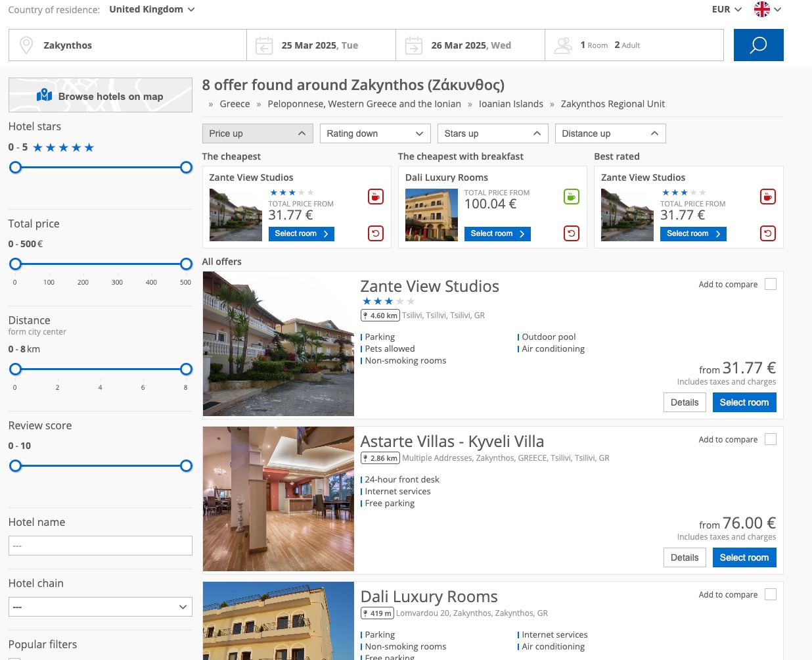This screenshot has width=812, height=660.
Task: Select room in Best rated card
Action: pyautogui.click(x=693, y=233)
